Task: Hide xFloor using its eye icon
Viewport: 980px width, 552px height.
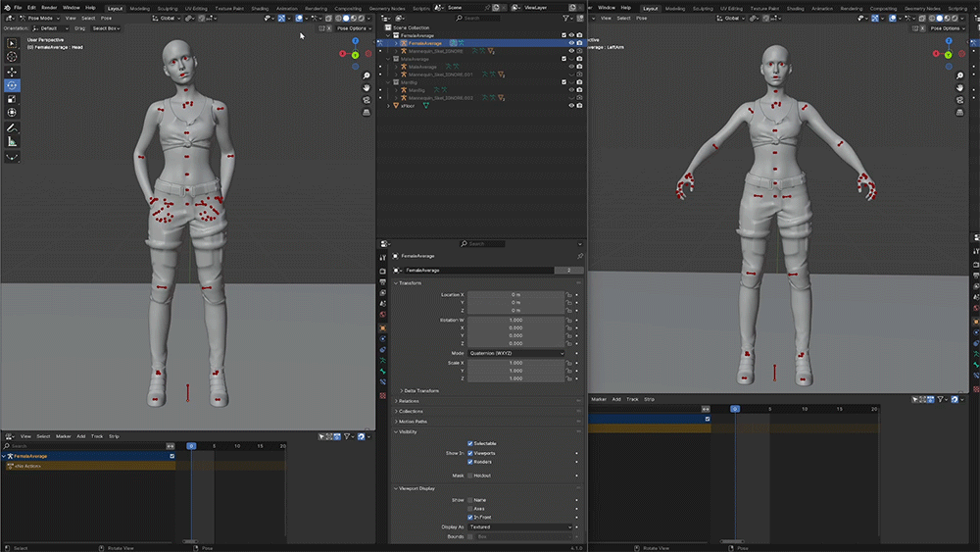Action: (x=570, y=106)
